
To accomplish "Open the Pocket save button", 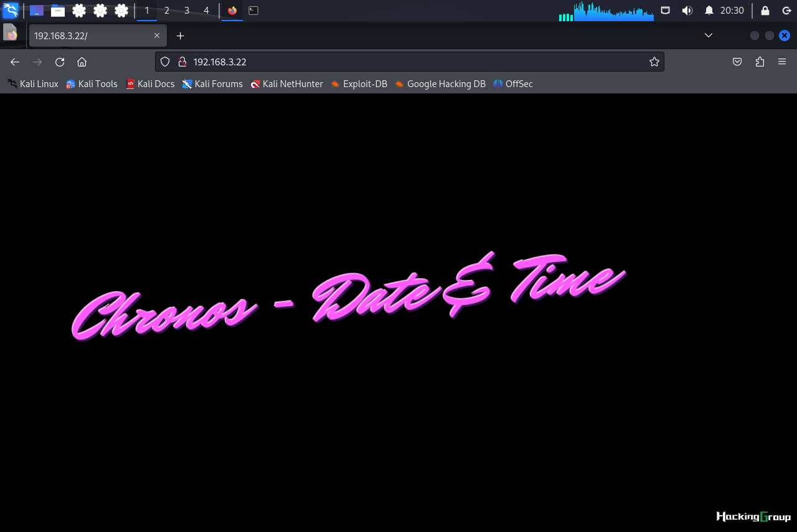I will [x=737, y=62].
